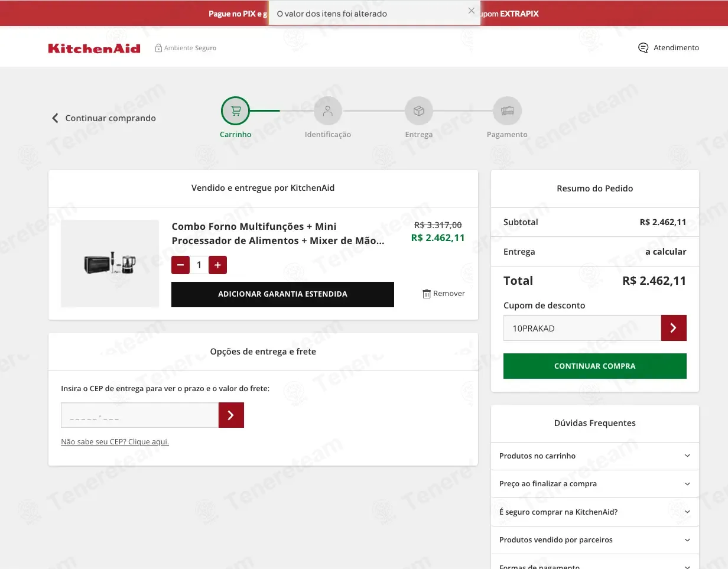This screenshot has height=569, width=728.
Task: Click the KitchenAid logo
Action: point(95,48)
